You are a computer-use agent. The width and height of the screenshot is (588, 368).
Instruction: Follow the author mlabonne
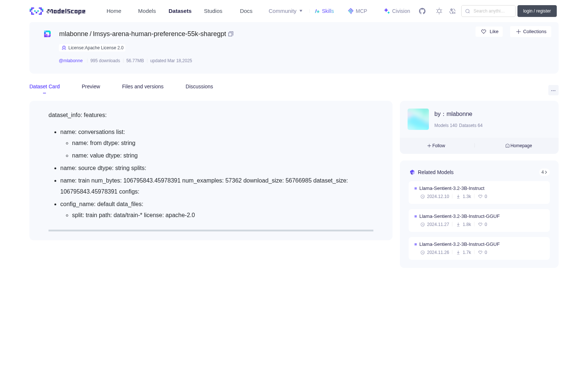[x=436, y=146]
